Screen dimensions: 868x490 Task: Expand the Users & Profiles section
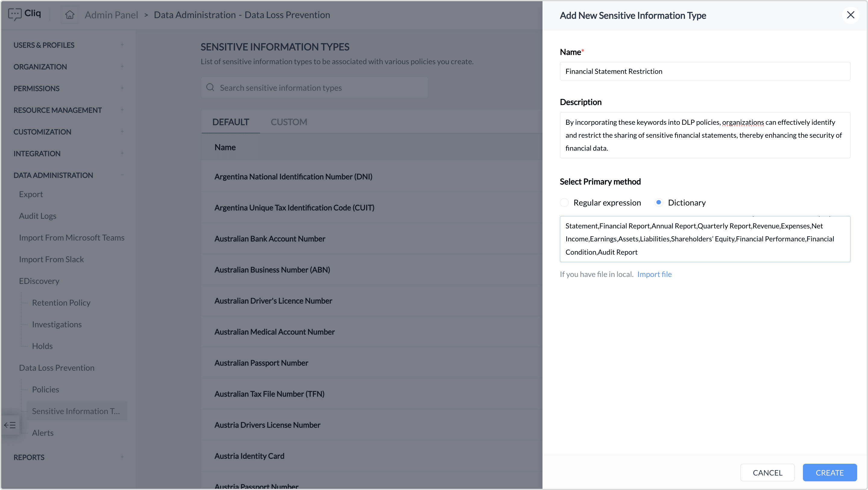coord(122,45)
